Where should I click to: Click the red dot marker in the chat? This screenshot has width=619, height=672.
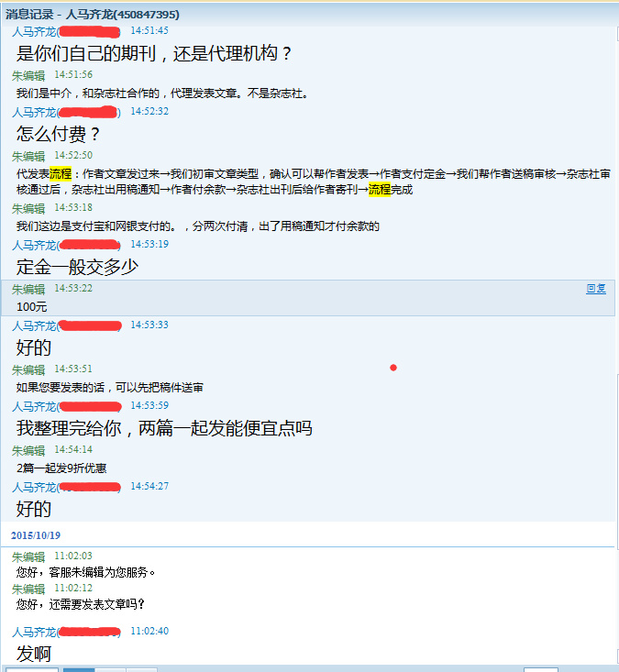393,368
